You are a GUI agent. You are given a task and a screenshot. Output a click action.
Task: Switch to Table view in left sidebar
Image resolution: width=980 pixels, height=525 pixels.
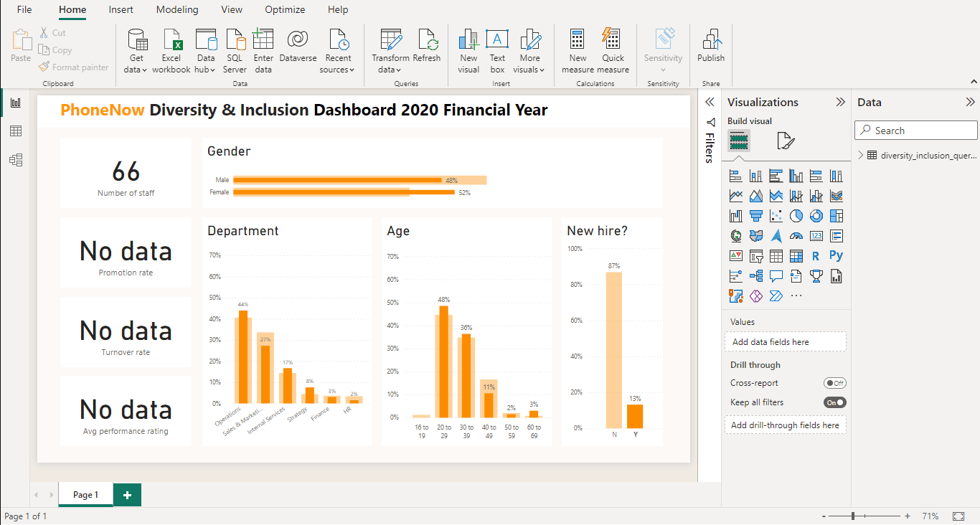coord(16,131)
